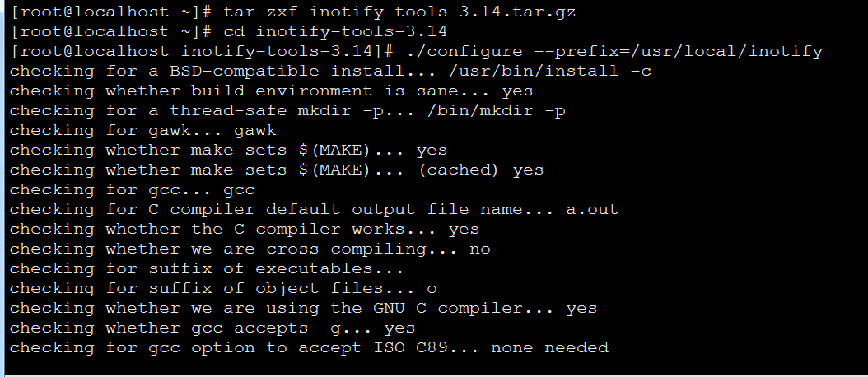The height and width of the screenshot is (377, 868).
Task: Click the first make sets $(MAKE) line
Action: pyautogui.click(x=228, y=150)
